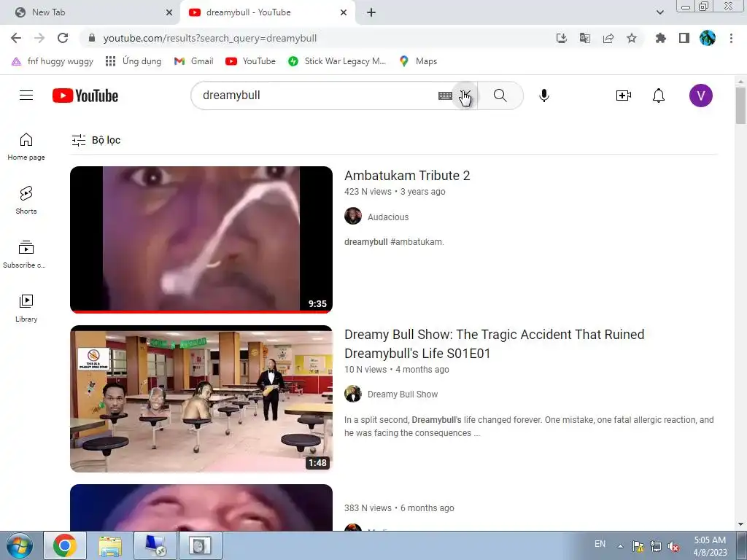747x560 pixels.
Task: Open fnf huggy wuggy bookmark
Action: [53, 61]
